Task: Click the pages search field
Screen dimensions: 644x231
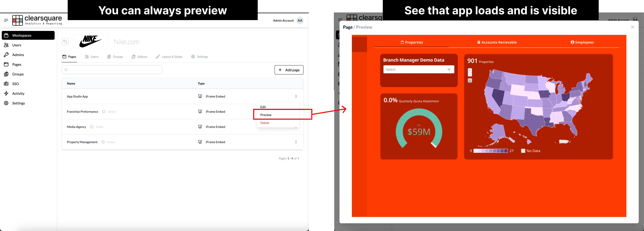Action: coord(112,70)
